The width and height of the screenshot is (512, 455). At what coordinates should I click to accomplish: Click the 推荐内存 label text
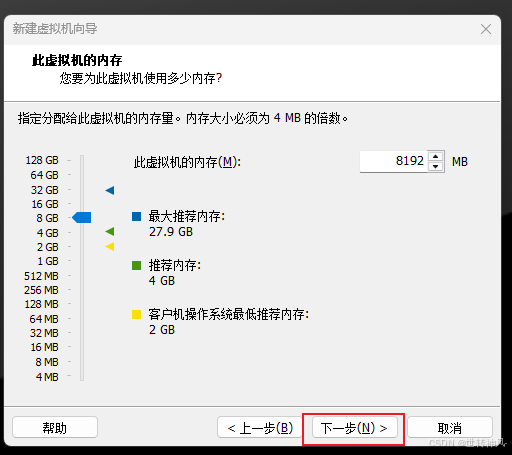175,265
